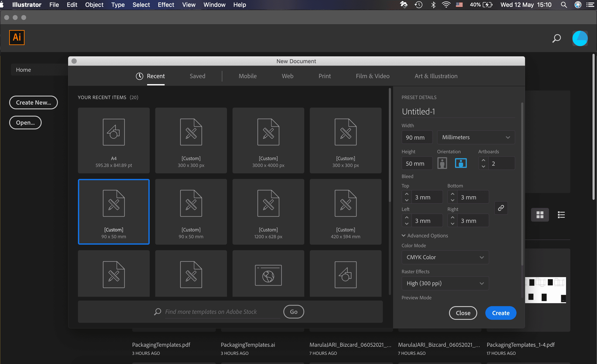
Task: Edit the Height 50 mm field
Action: coord(417,164)
